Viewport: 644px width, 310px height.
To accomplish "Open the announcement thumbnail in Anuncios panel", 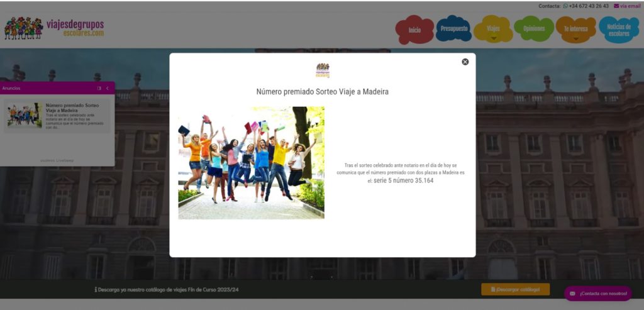I will 25,115.
